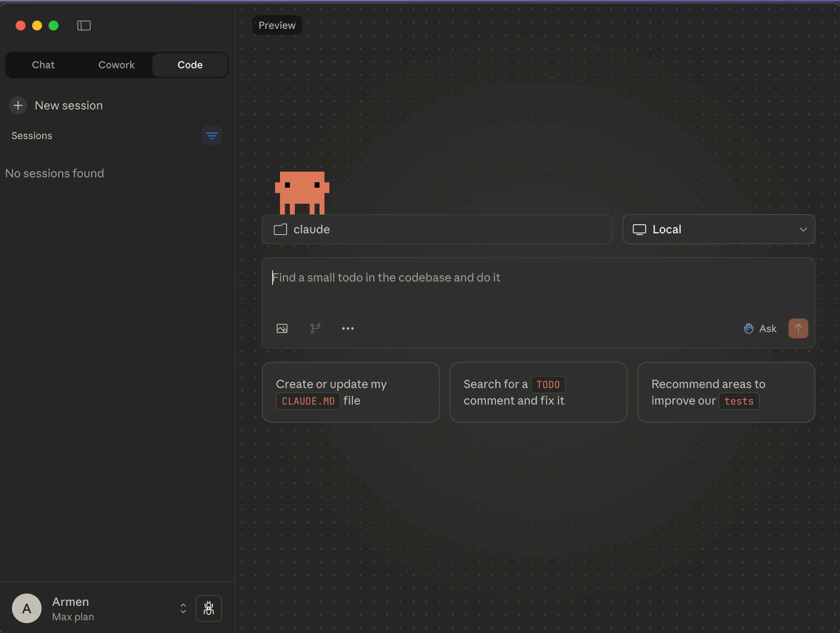Expand the Local environment dropdown
The image size is (840, 633).
coord(719,229)
